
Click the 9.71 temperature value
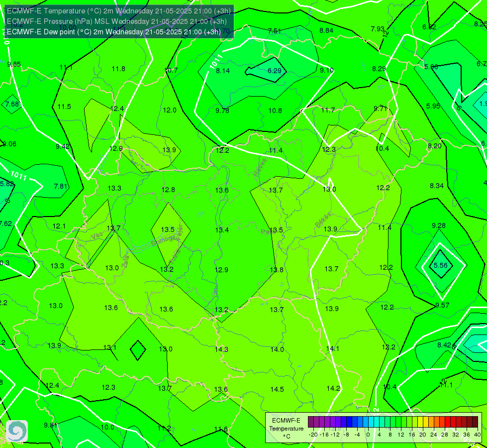(381, 109)
